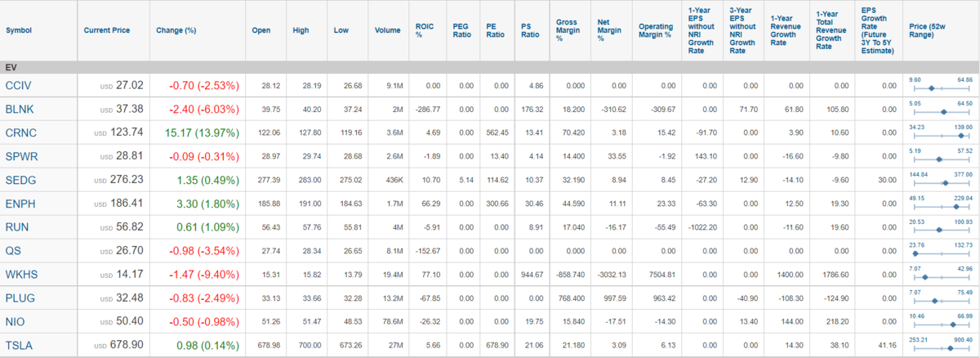Open the RUN symbol link
The height and width of the screenshot is (358, 980).
pos(17,227)
